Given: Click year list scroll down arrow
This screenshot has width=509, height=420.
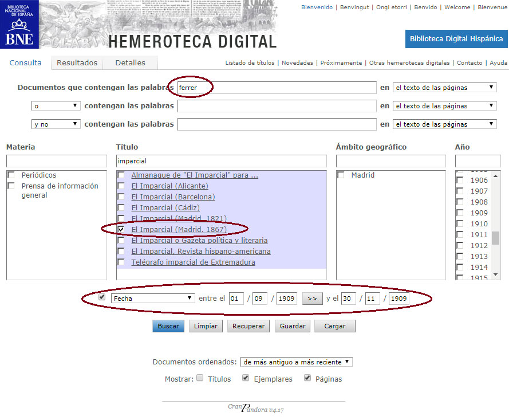Looking at the screenshot, I should pyautogui.click(x=495, y=274).
